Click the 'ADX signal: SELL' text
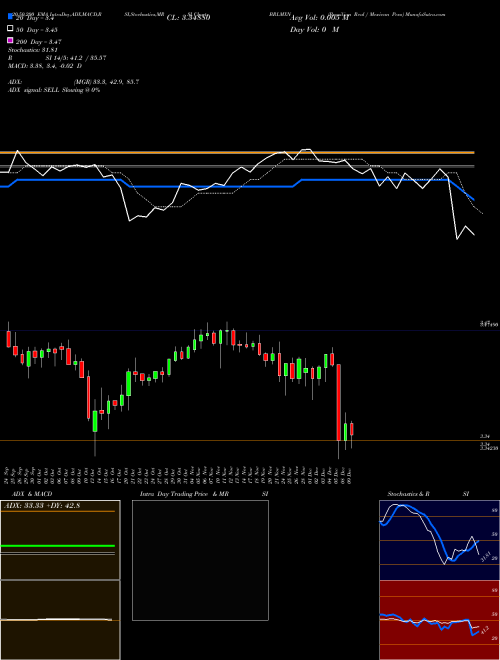This screenshot has height=660, width=500. coord(54,90)
